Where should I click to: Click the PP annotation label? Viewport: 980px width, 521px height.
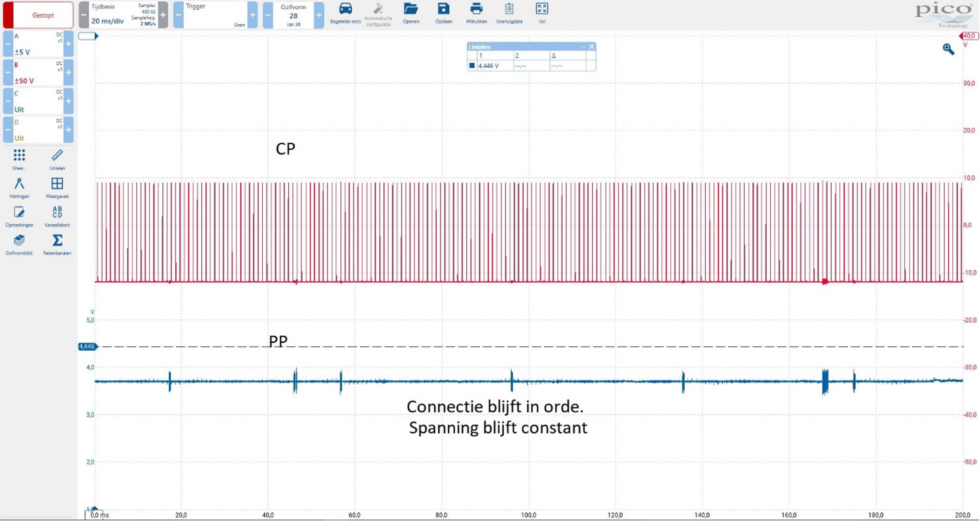278,341
